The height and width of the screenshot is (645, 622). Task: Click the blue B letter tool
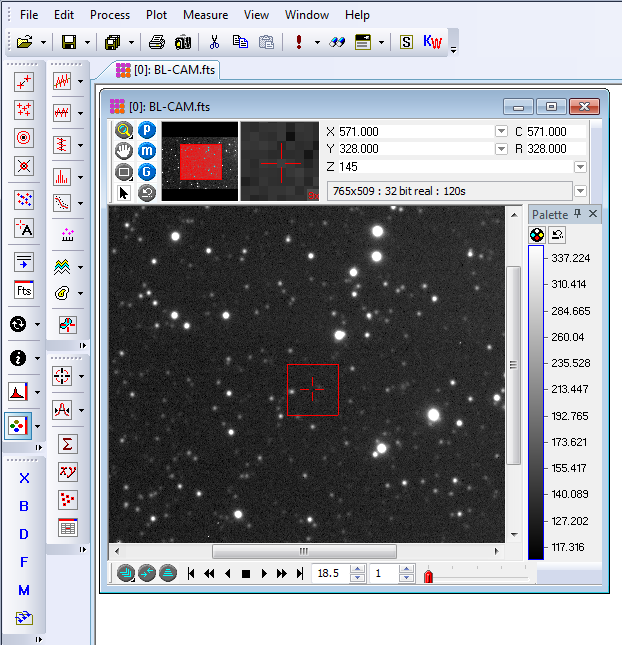(24, 506)
